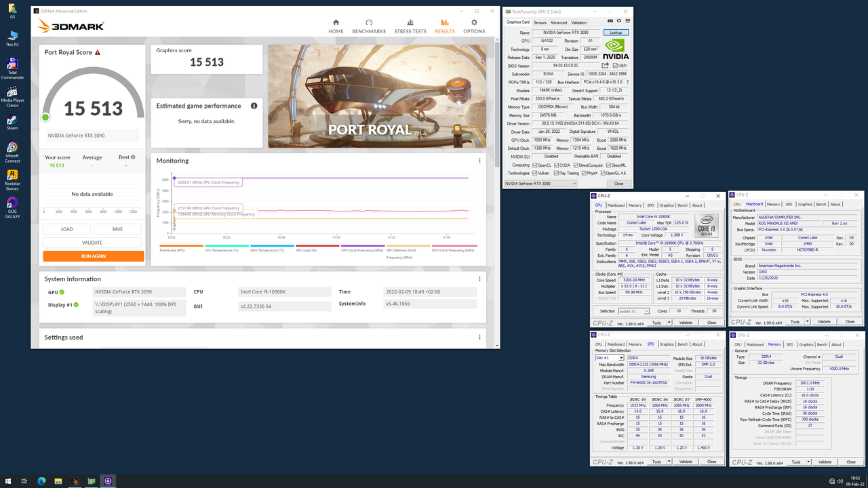This screenshot has width=868, height=488.
Task: Toggle the Vulkan checkbox
Action: (x=535, y=173)
